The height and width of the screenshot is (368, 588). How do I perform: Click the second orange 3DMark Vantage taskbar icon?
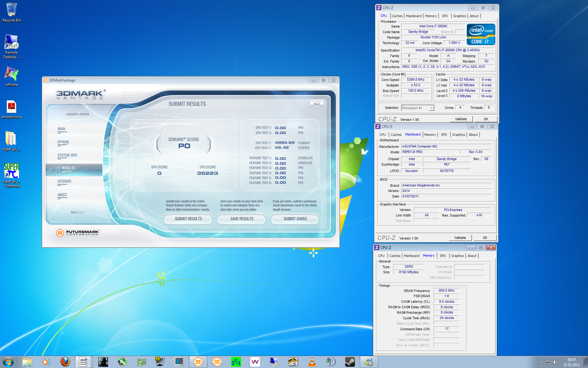[x=217, y=362]
